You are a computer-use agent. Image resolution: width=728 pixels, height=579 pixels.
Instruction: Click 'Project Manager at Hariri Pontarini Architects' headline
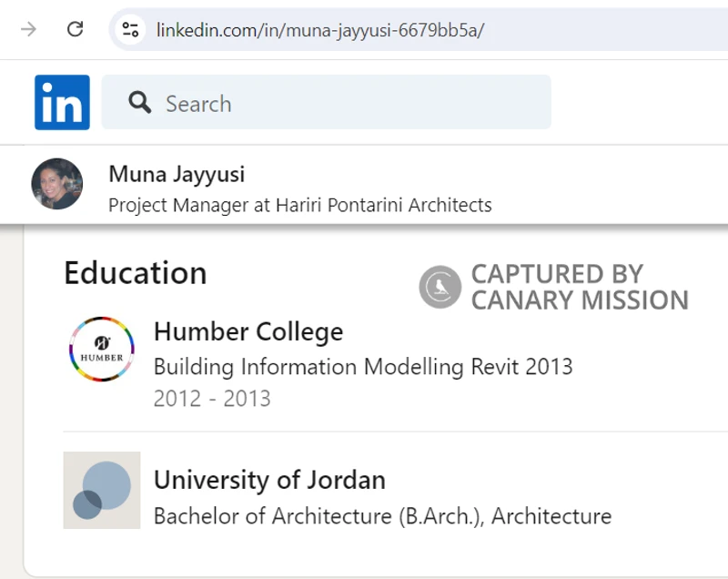(x=300, y=205)
